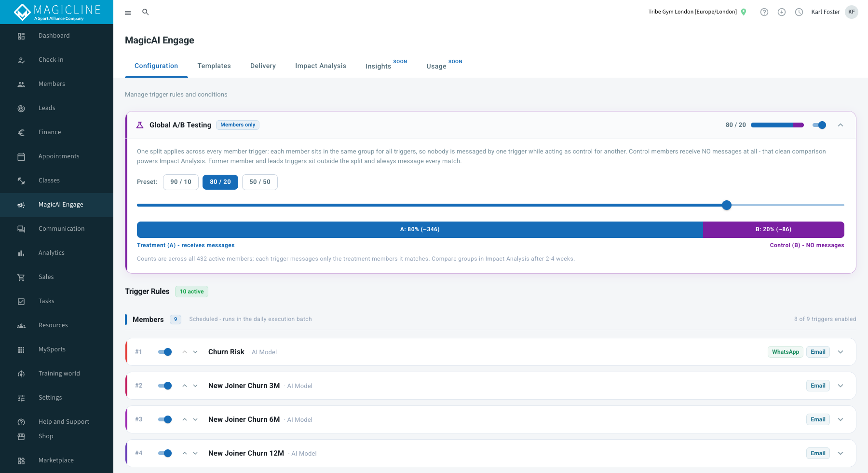
Task: Open the Help and Support icon
Action: (21, 422)
